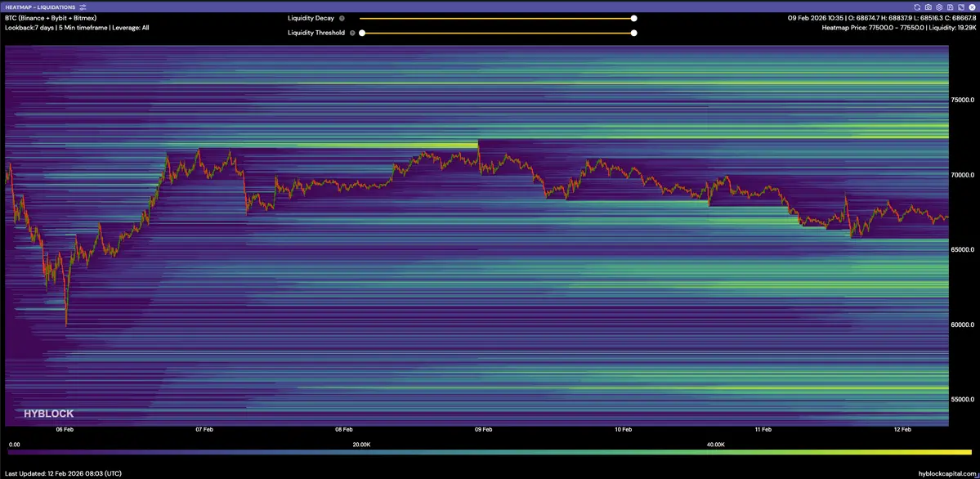Click the 70000.0 price axis label
This screenshot has height=479, width=980.
point(962,174)
